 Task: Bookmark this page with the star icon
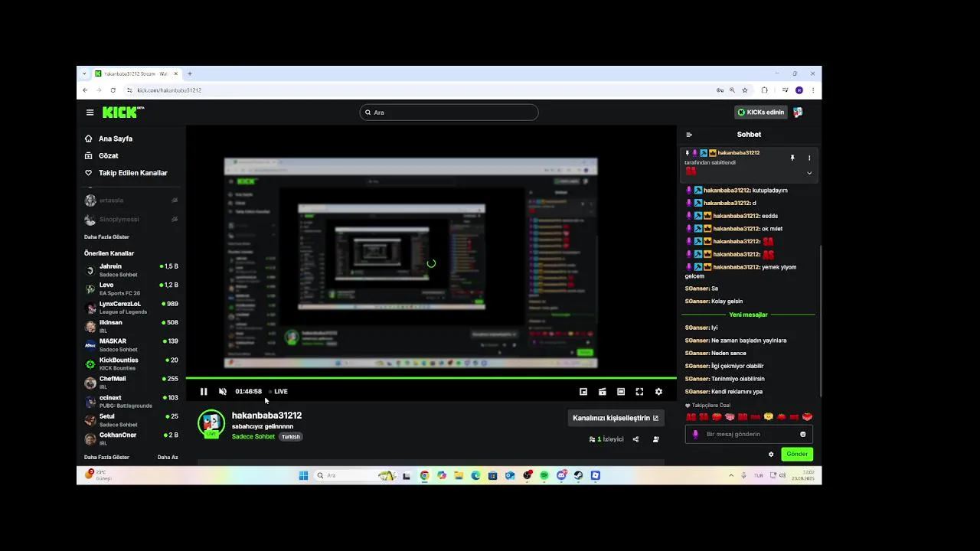pyautogui.click(x=745, y=90)
